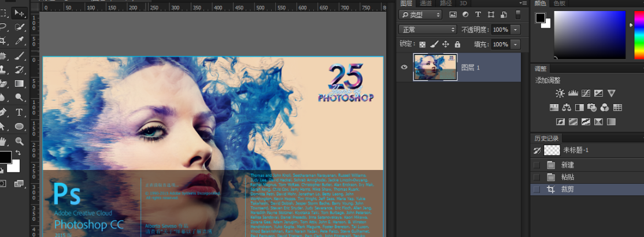
Task: Open the 填充 slider arrow
Action: coord(516,45)
